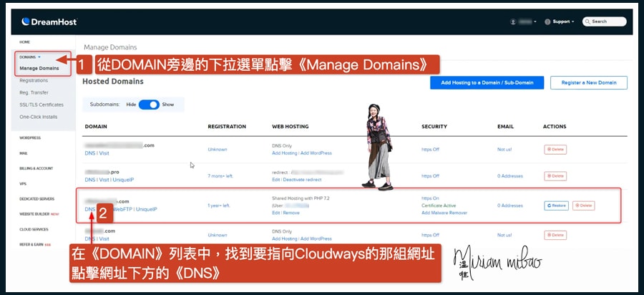Expand the Support dropdown arrow

573,21
